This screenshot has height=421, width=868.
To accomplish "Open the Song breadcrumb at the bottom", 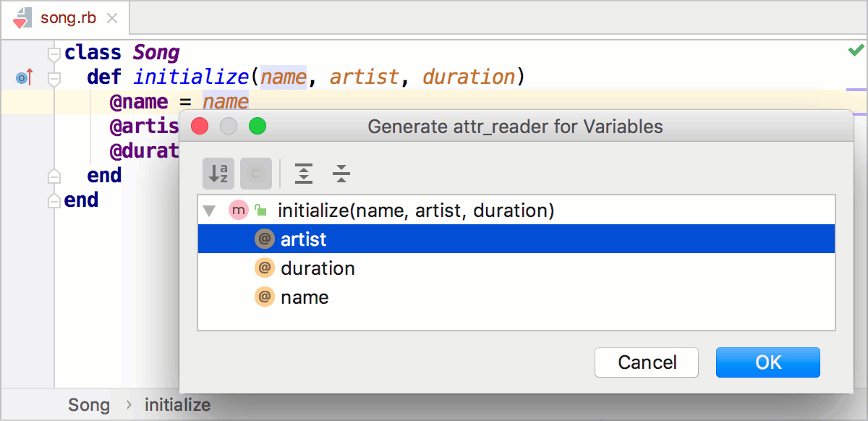I will pyautogui.click(x=89, y=404).
